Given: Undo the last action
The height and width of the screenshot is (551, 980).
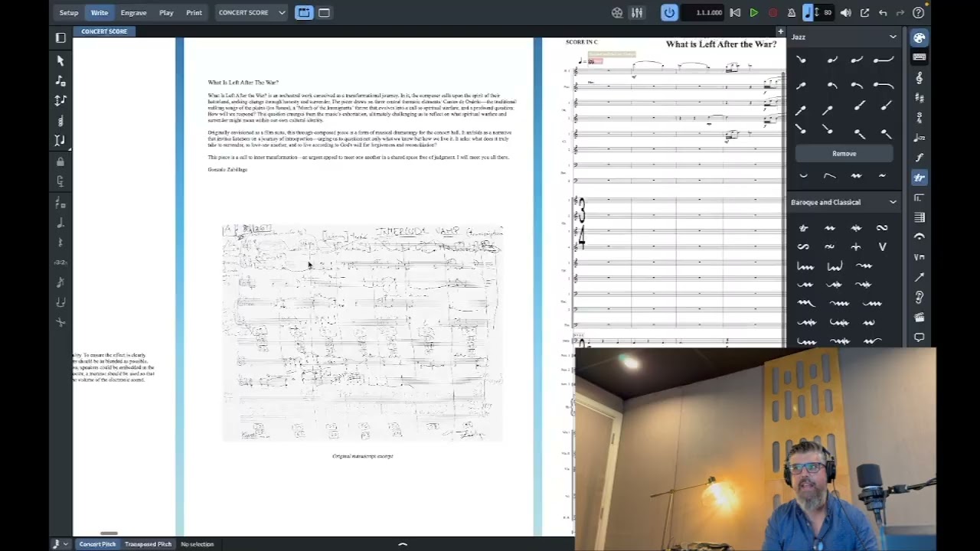Looking at the screenshot, I should (883, 12).
